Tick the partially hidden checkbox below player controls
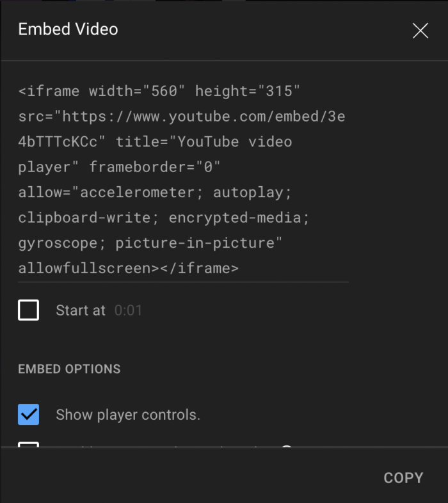 (x=29, y=444)
